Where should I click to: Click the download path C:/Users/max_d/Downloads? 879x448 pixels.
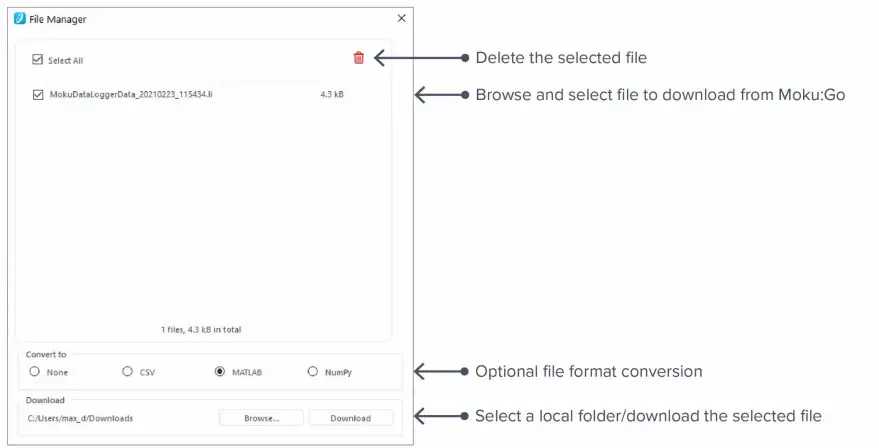(x=80, y=418)
